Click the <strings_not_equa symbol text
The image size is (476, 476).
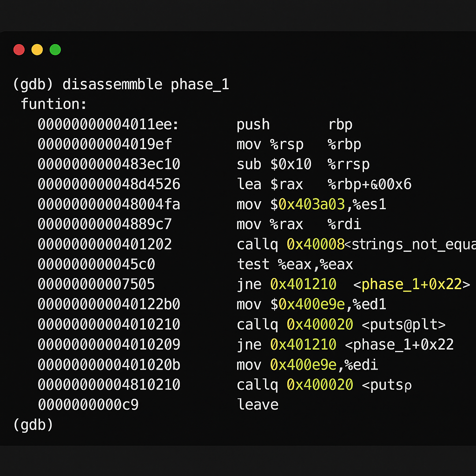click(410, 245)
